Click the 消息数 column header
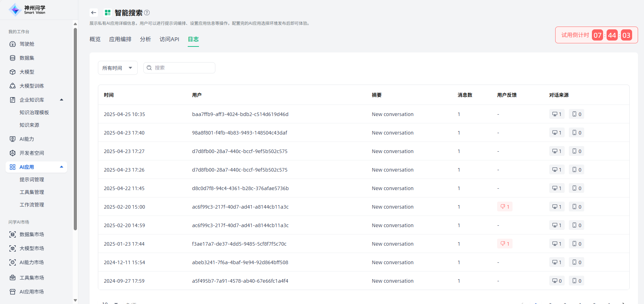 (x=465, y=95)
